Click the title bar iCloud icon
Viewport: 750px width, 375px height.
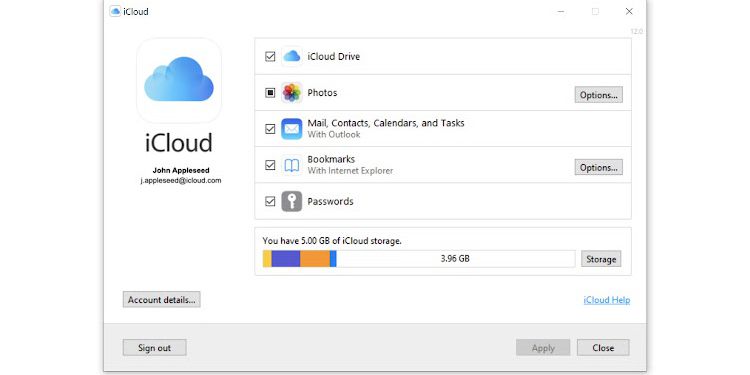[115, 11]
